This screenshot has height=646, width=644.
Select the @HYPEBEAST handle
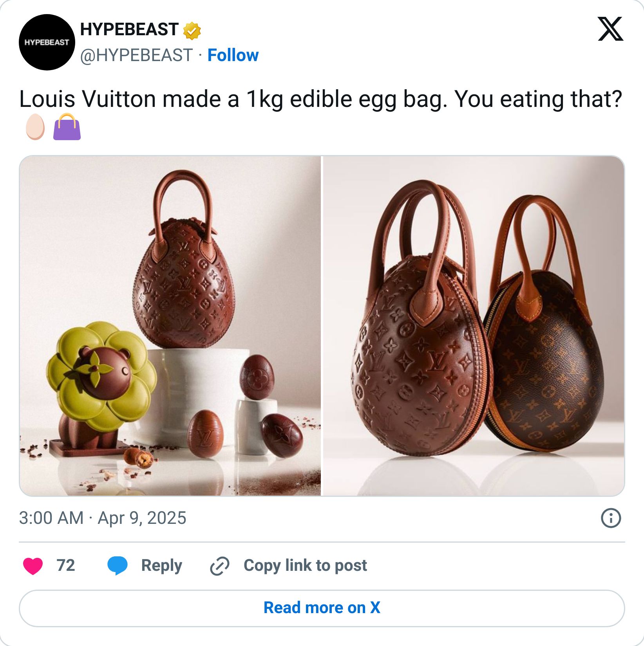135,55
